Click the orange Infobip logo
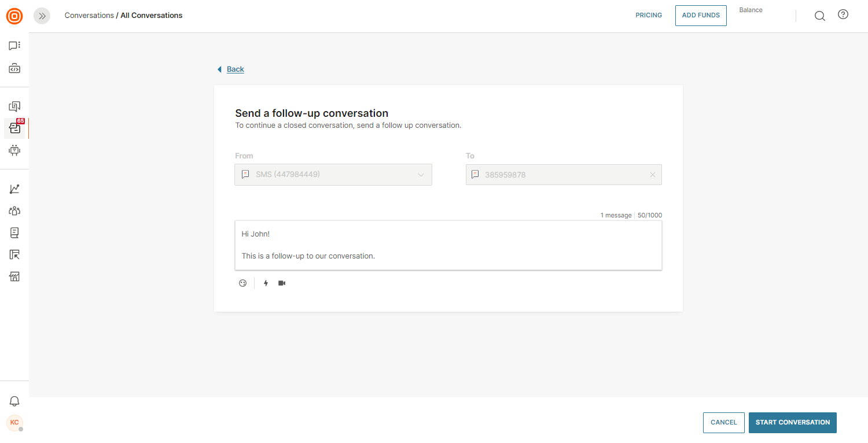 coord(14,16)
